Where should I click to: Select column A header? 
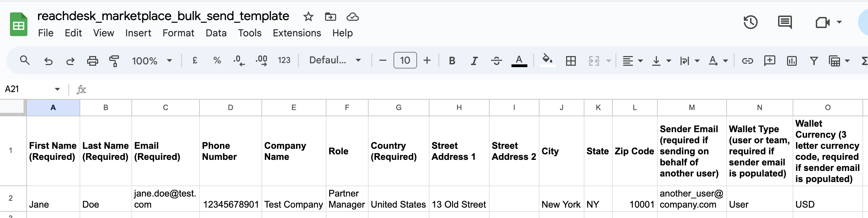click(x=53, y=108)
